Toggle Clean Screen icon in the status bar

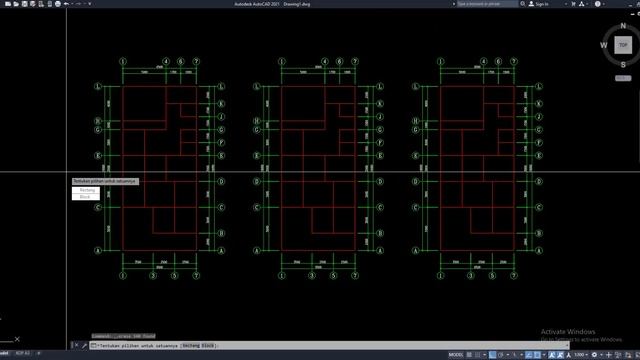click(x=637, y=355)
